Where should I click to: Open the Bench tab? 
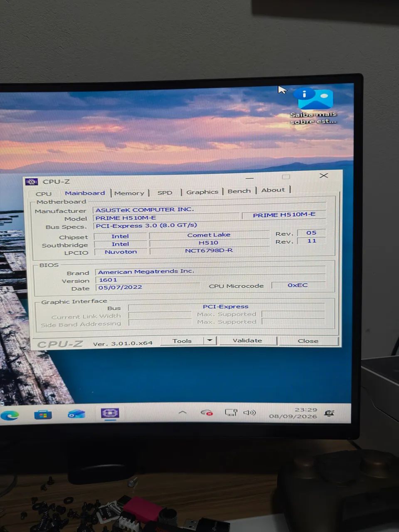click(239, 191)
